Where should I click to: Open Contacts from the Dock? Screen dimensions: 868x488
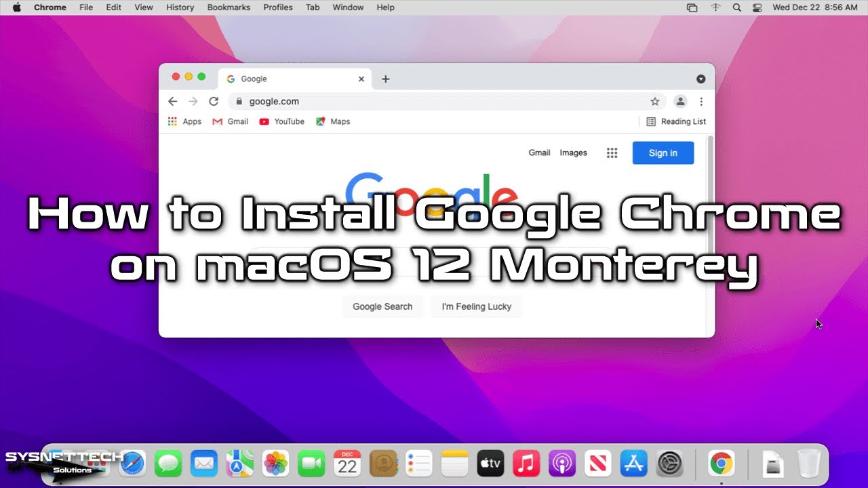coord(384,464)
